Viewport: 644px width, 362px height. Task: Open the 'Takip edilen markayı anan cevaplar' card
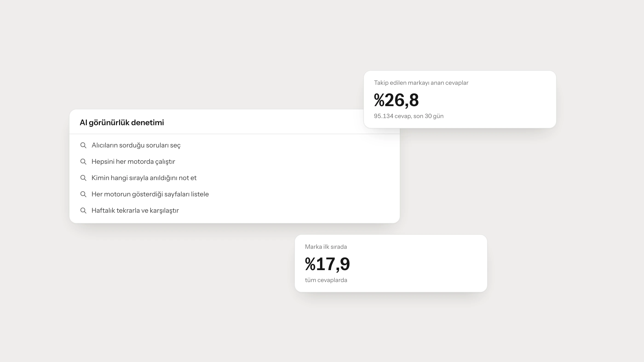click(460, 99)
